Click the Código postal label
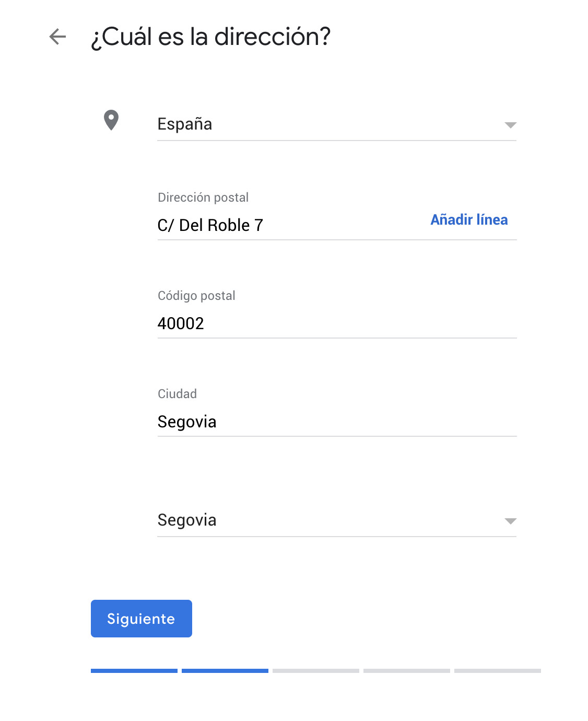This screenshot has width=588, height=721. coord(196,296)
